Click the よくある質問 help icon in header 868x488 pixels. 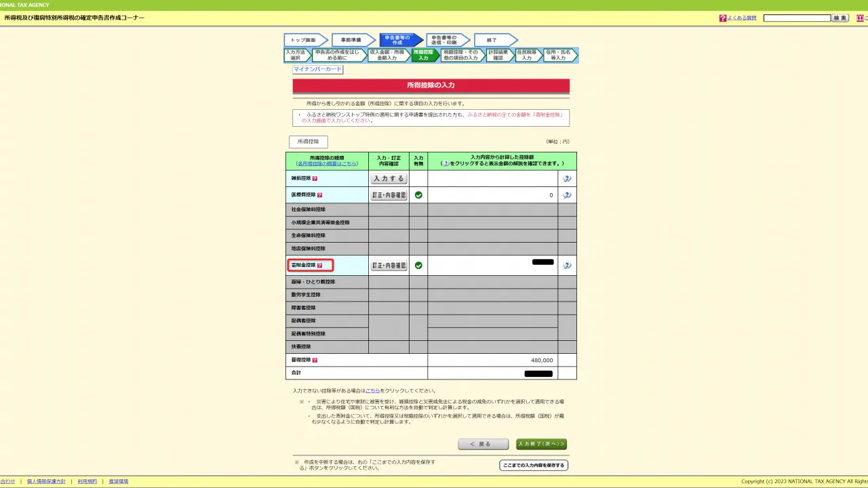(723, 18)
